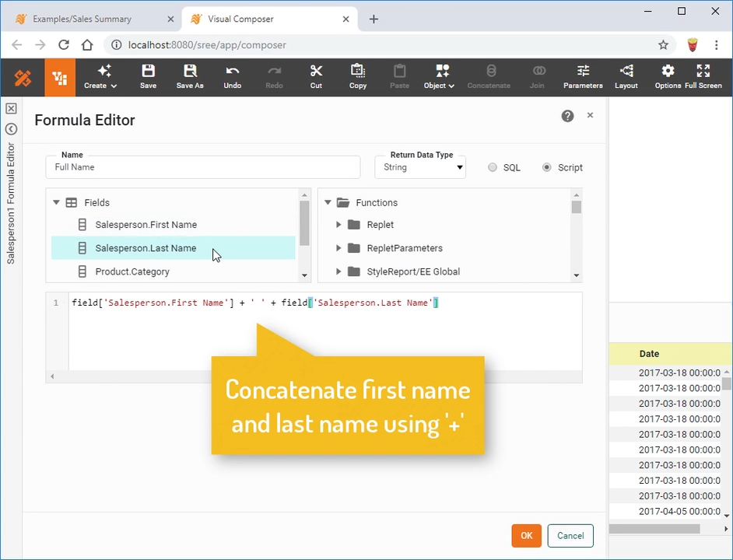Click the data table horizontal scrollbar

point(654,529)
